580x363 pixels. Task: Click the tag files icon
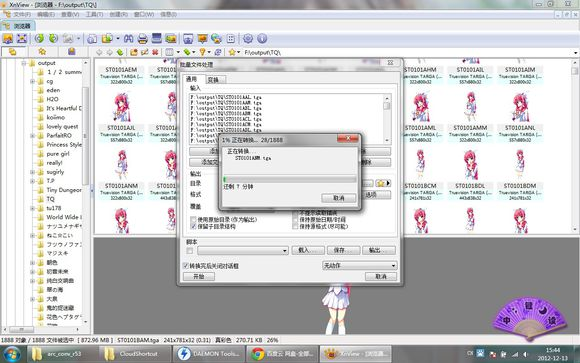[187, 52]
